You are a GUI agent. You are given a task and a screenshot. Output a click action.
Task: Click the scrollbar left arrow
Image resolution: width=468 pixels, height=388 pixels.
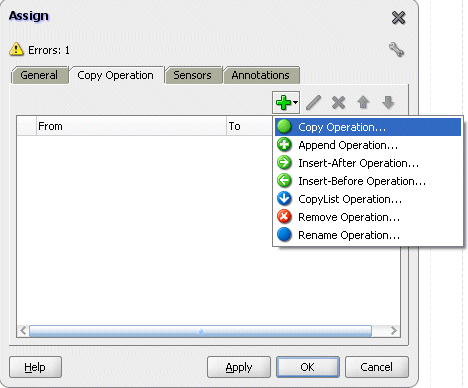[23, 331]
